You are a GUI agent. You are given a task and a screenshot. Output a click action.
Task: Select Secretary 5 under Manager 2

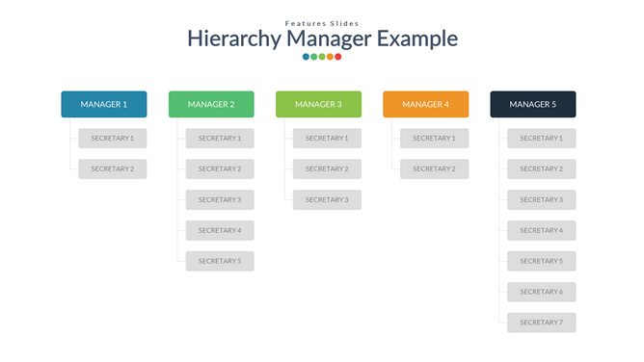pyautogui.click(x=220, y=261)
